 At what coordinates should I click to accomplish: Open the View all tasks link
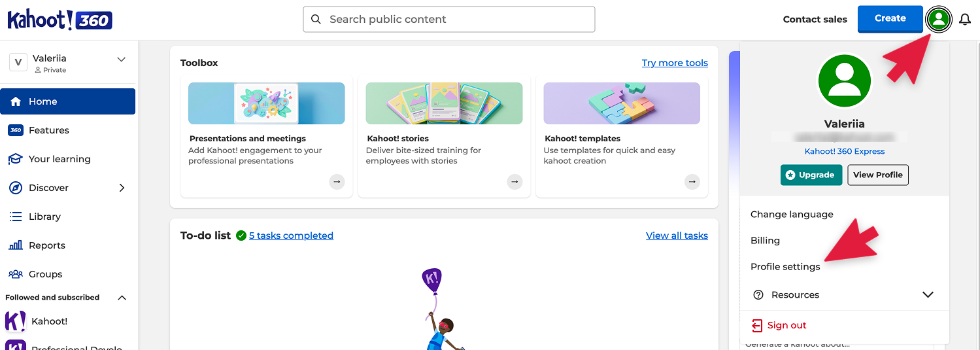tap(677, 236)
